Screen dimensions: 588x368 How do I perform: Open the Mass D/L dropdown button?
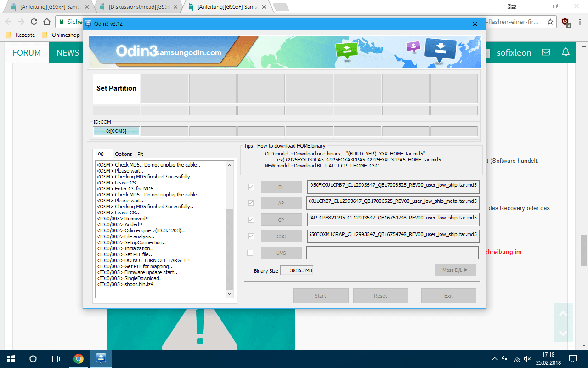click(455, 270)
